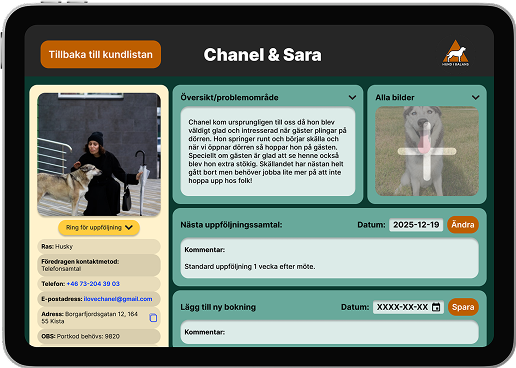
Task: Open calendar picker icon in booking date
Action: tap(436, 307)
